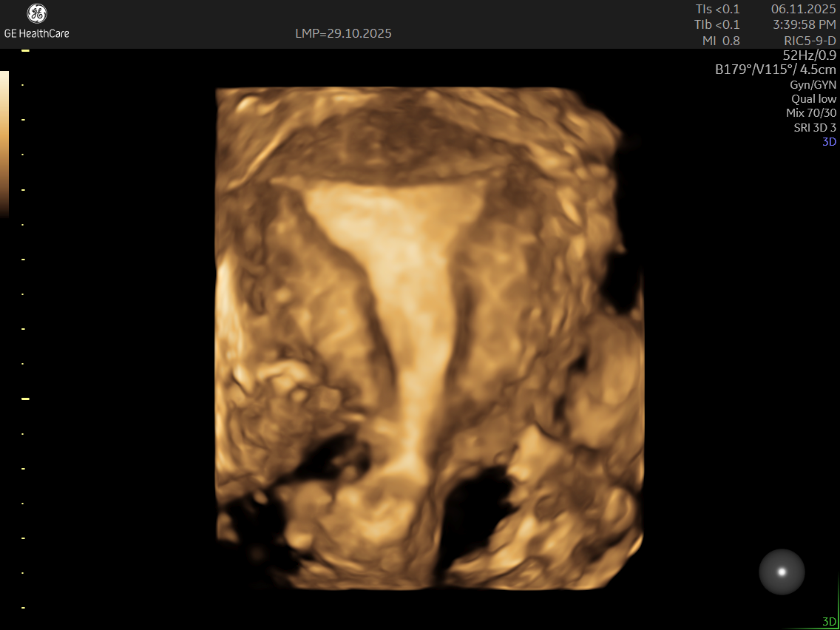Click the MI 0.8 mechanical index

coord(720,41)
